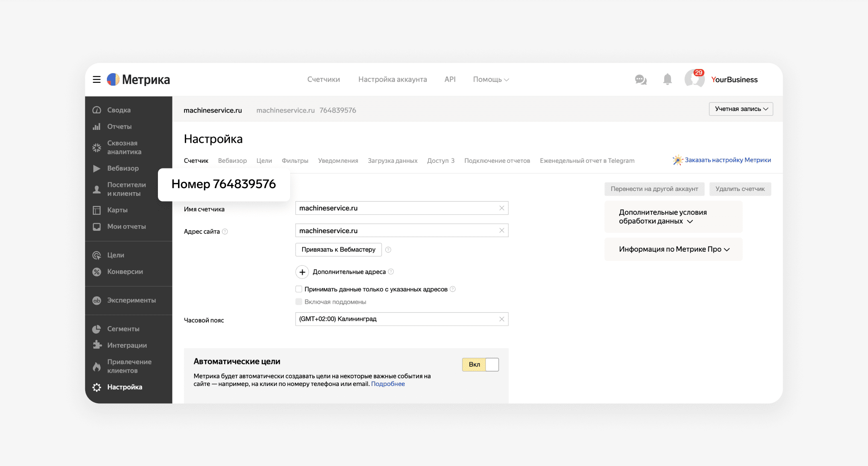Click the Конверсии percent icon
The image size is (868, 466).
point(97,272)
